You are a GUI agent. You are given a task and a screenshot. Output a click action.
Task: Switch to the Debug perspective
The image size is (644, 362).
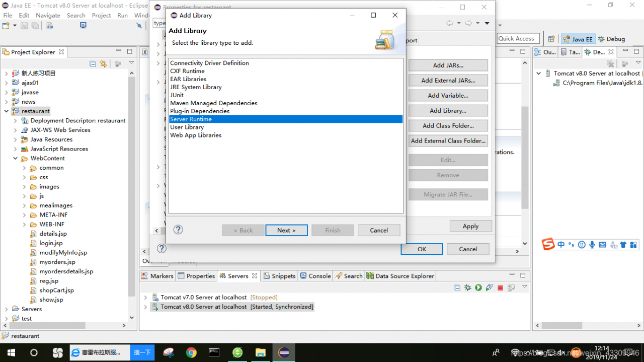(x=611, y=39)
